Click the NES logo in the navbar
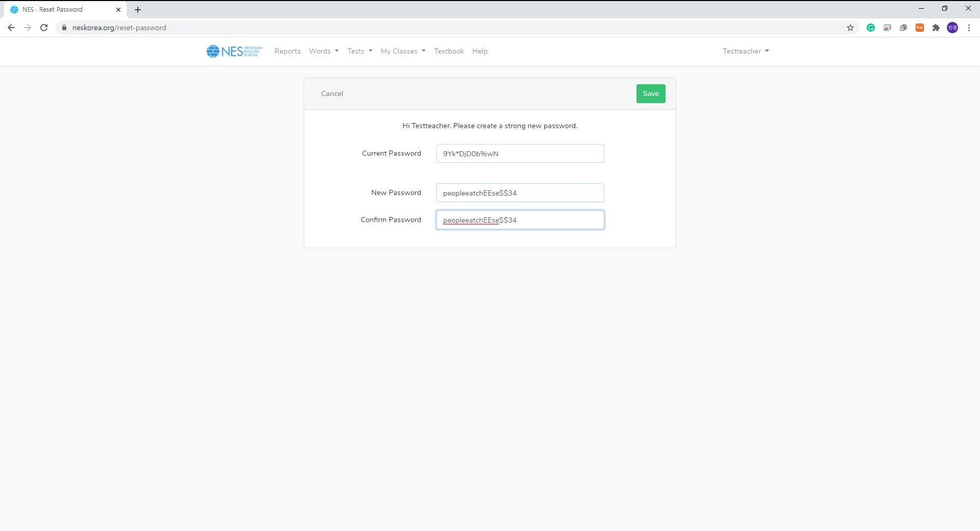 234,51
